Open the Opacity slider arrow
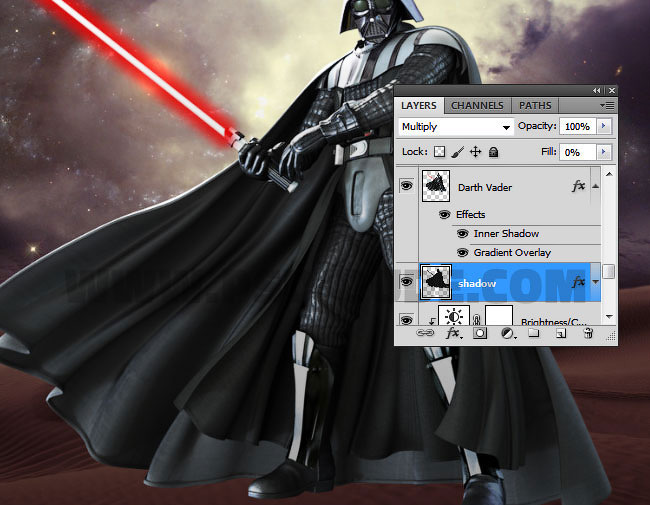The height and width of the screenshot is (505, 650). [604, 126]
